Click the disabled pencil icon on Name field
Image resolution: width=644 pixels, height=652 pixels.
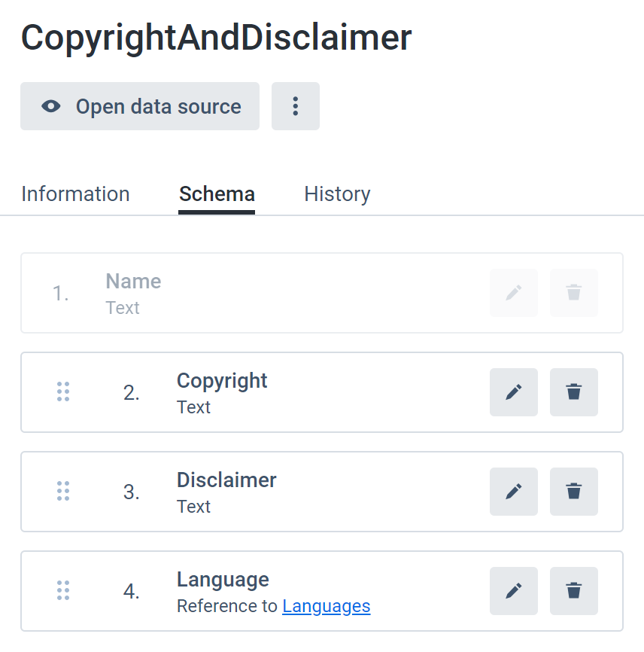[x=514, y=293]
